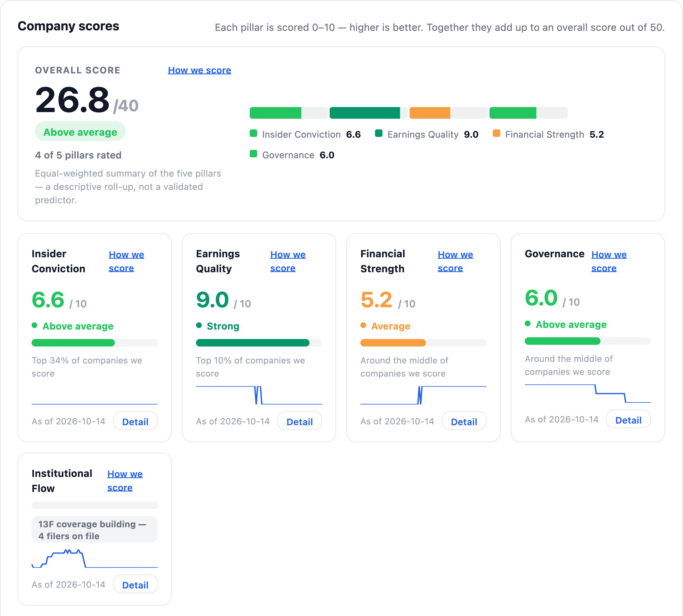Click the 'Top 10% of companies we score' text
Viewport: 683px width, 616px height.
pos(251,367)
